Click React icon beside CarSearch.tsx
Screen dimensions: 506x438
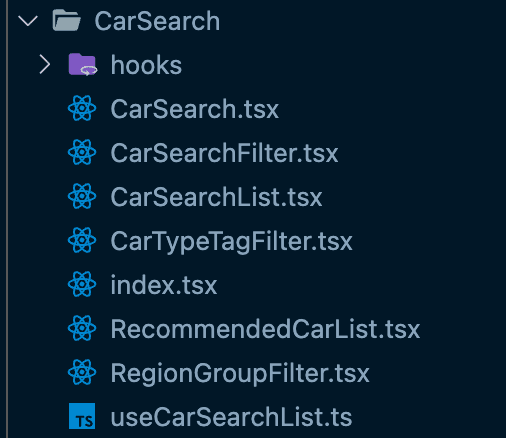(82, 108)
